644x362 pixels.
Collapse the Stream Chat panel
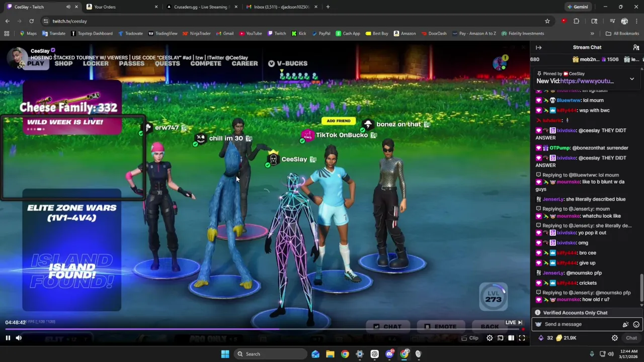(x=538, y=47)
